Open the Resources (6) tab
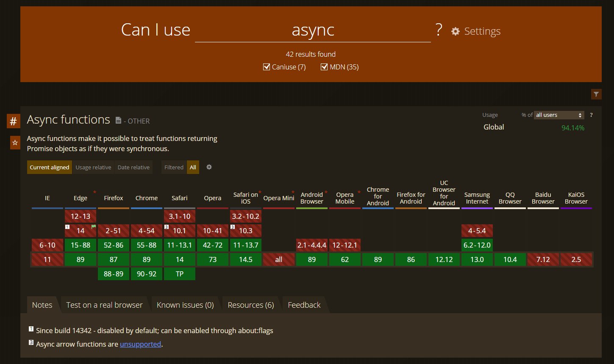 pos(251,305)
